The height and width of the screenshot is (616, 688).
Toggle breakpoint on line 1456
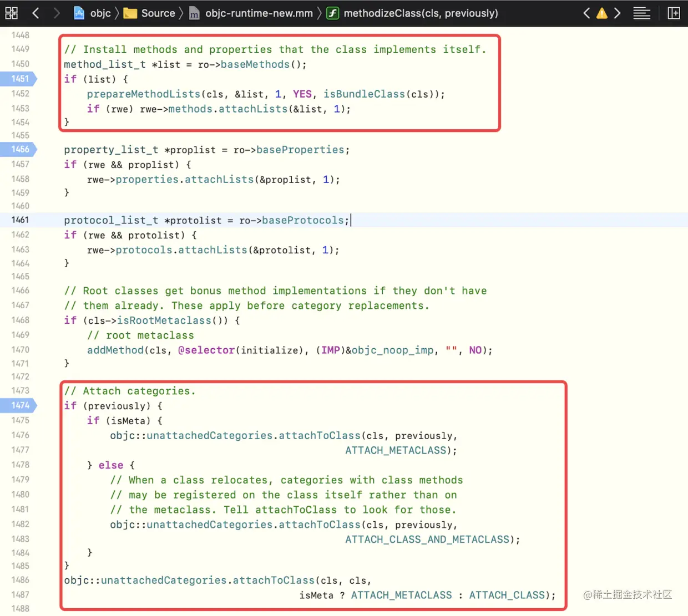[19, 149]
